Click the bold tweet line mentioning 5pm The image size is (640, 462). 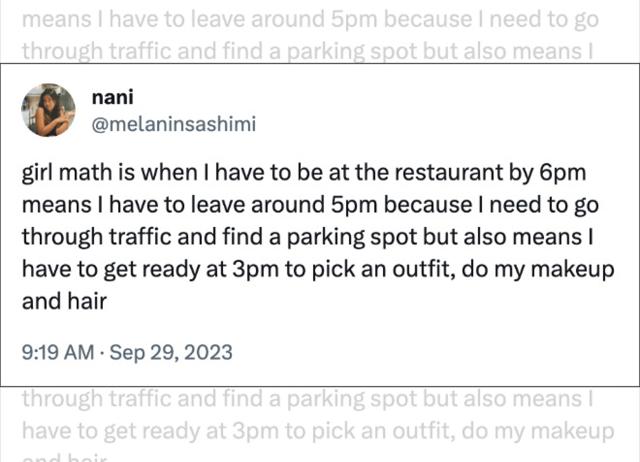[x=310, y=205]
